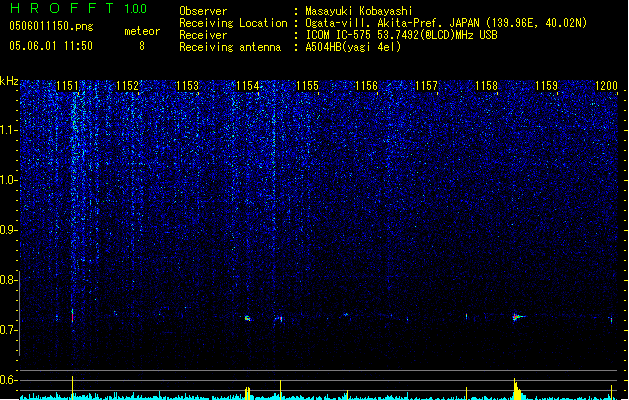This screenshot has height=400, width=629.
Task: Click the bright echo just before 1154
Action: coord(248,319)
